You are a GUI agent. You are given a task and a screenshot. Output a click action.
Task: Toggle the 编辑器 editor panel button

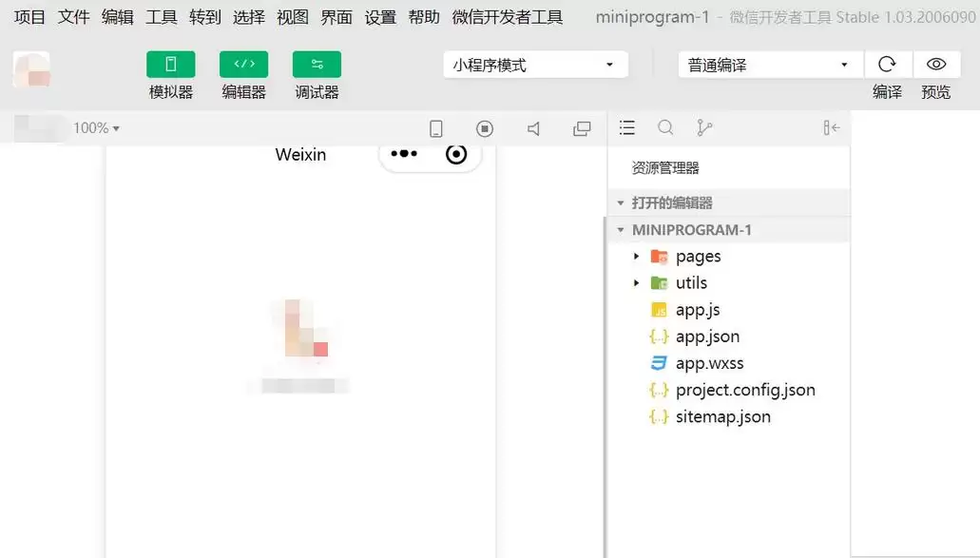point(243,65)
